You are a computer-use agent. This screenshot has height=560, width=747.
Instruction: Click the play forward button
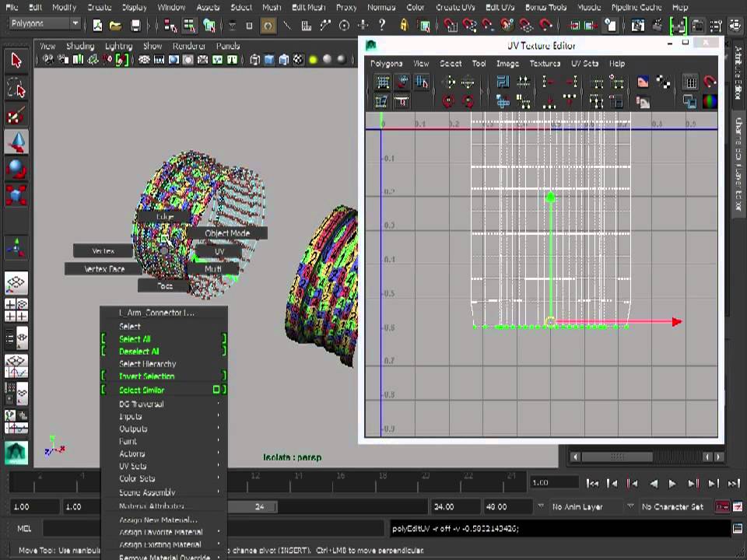[x=672, y=484]
